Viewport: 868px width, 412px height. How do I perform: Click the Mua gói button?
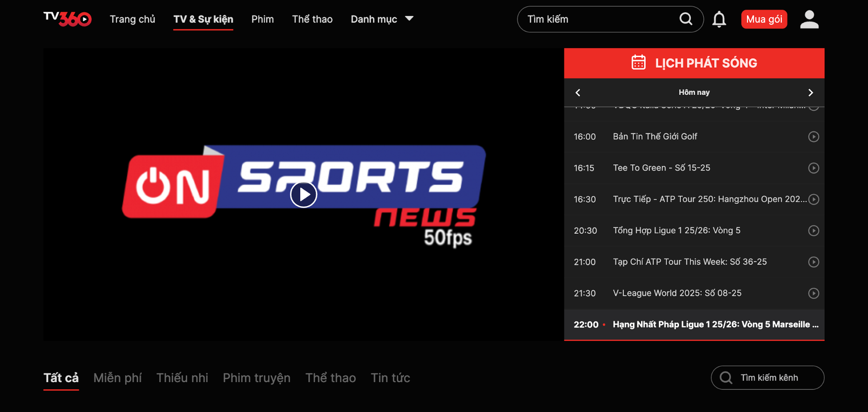(x=764, y=19)
